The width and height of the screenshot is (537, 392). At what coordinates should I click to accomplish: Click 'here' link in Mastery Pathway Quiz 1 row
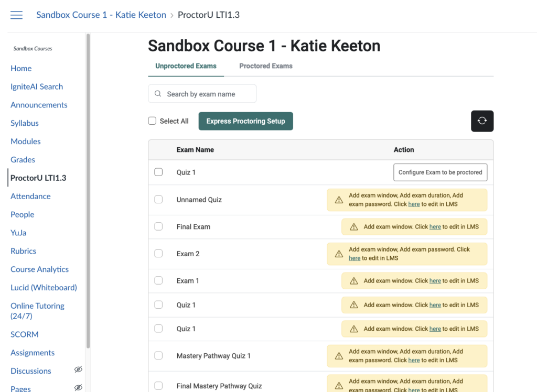[414, 360]
